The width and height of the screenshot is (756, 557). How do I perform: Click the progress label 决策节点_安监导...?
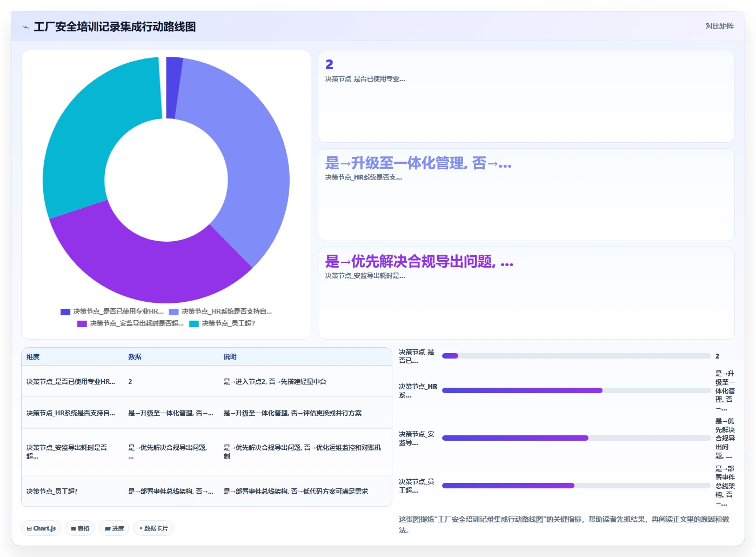pyautogui.click(x=417, y=439)
